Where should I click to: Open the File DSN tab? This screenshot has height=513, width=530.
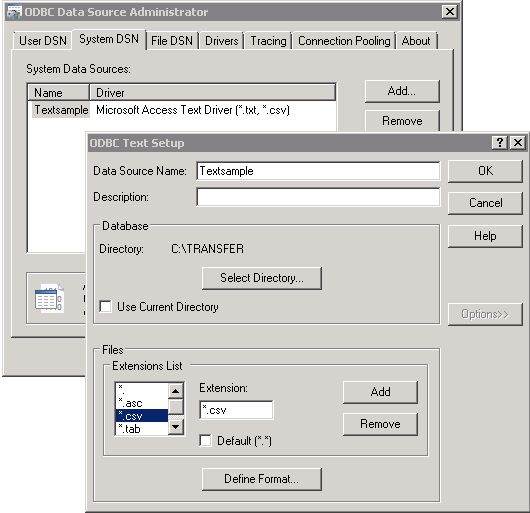[172, 41]
